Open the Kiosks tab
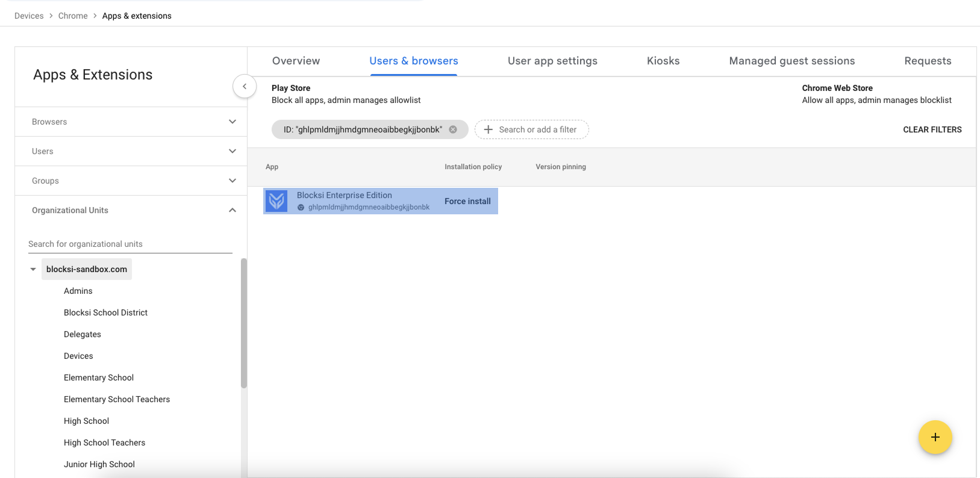The width and height of the screenshot is (980, 478). [x=663, y=61]
